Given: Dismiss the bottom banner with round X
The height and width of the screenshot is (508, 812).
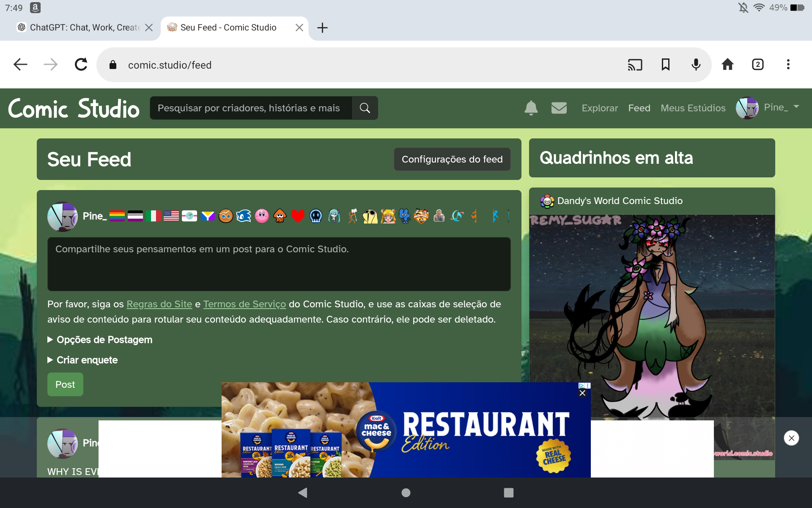Looking at the screenshot, I should click(x=791, y=438).
